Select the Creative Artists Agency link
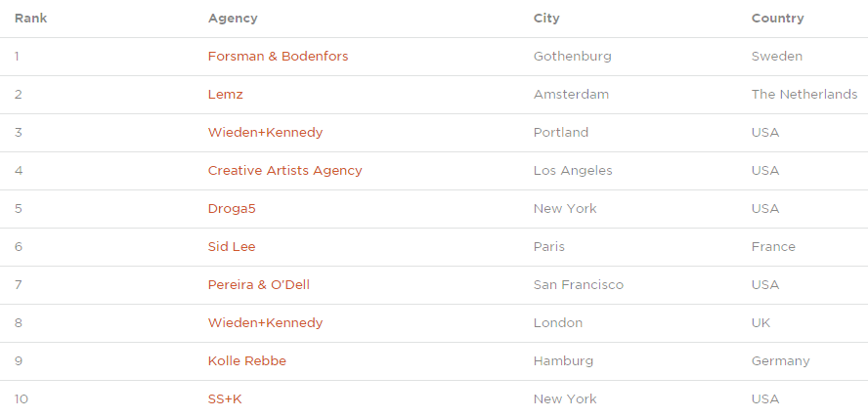The height and width of the screenshot is (418, 868). (284, 171)
